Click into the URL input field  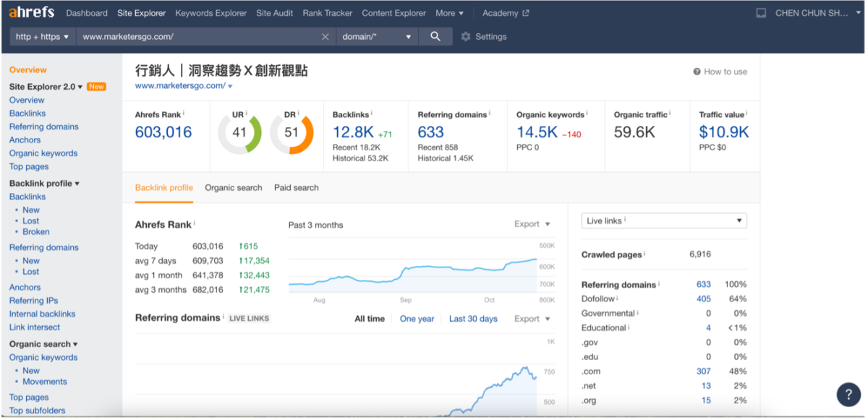[x=199, y=37]
